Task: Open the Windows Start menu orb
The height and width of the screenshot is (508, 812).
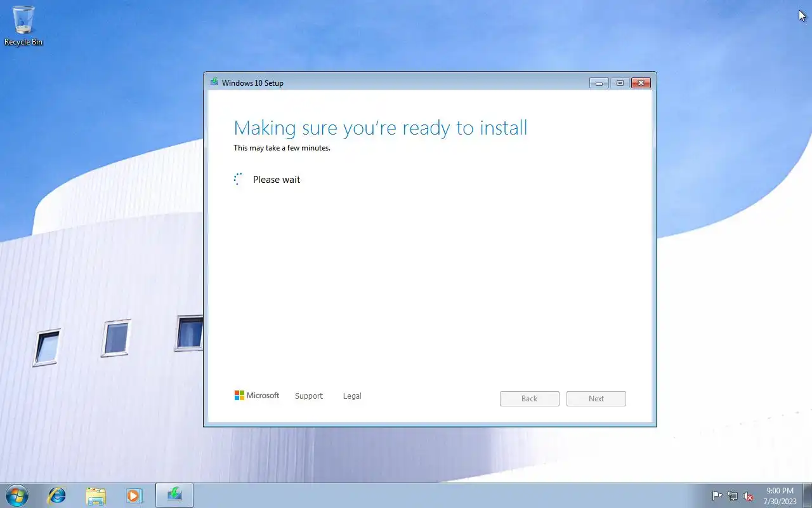Action: pos(16,495)
